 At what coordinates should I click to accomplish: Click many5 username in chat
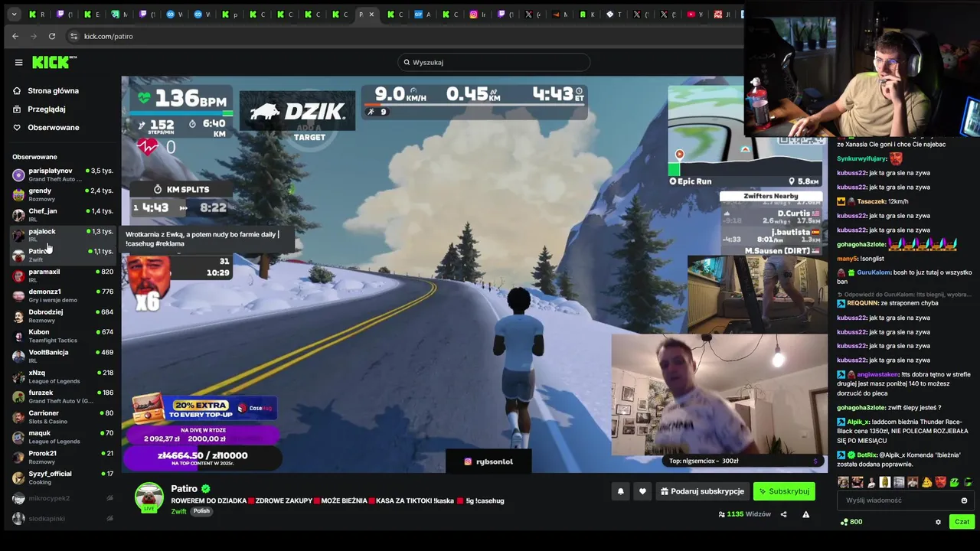[848, 259]
